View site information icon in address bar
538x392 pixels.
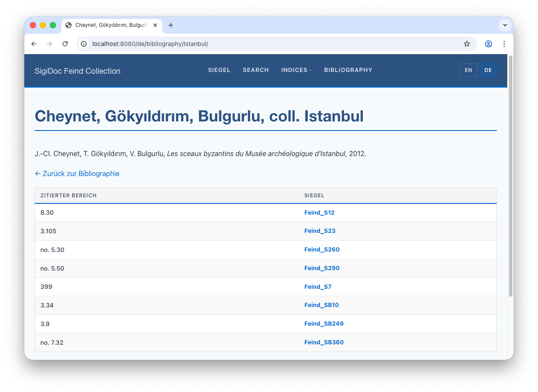click(x=84, y=44)
